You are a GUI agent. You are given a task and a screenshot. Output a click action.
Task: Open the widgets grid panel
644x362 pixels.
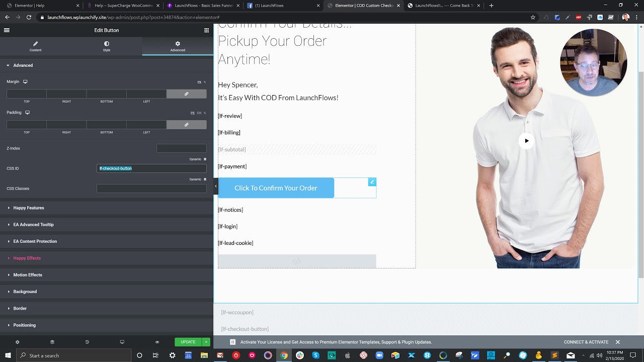click(206, 30)
